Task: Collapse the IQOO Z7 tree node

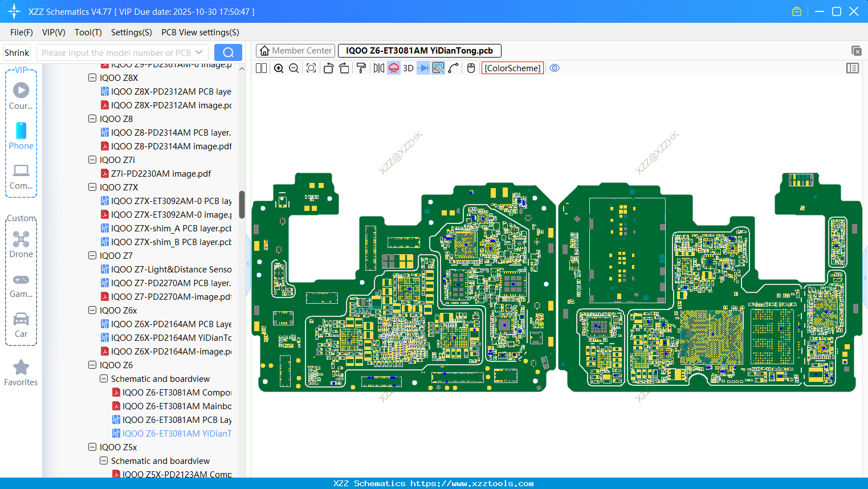Action: tap(92, 255)
